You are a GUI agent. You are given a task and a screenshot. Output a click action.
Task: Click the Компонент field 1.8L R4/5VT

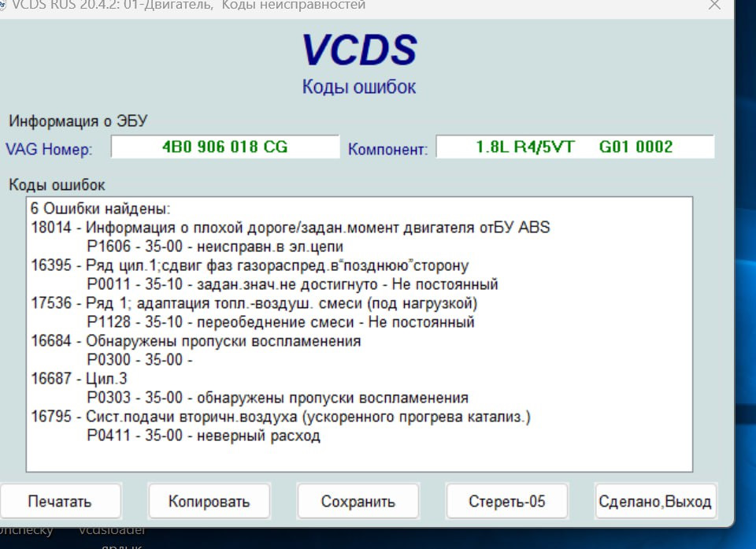coord(575,147)
